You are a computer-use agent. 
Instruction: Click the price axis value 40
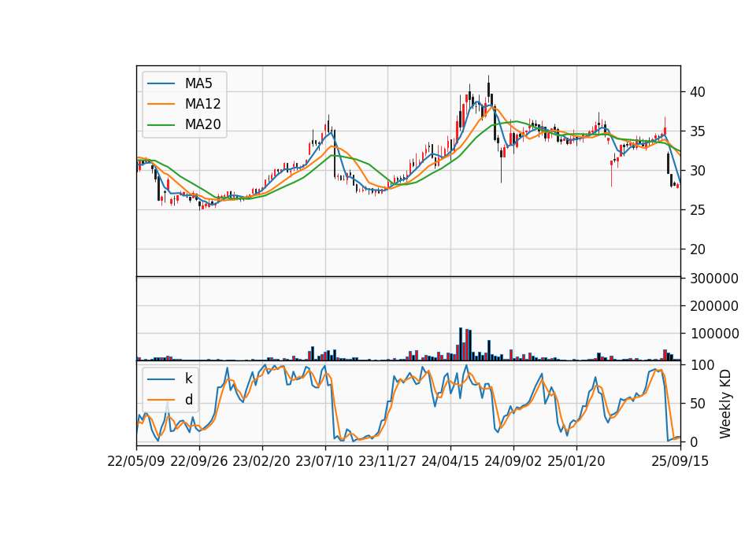click(698, 92)
